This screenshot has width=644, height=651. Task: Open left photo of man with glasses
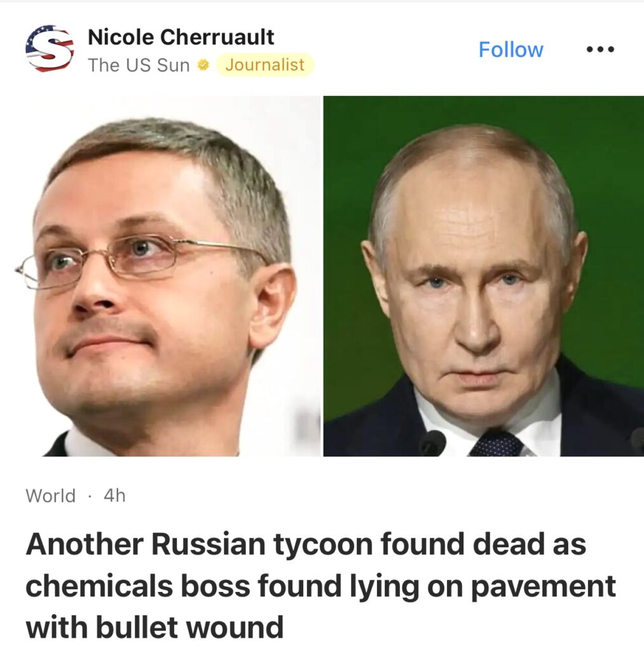(161, 276)
